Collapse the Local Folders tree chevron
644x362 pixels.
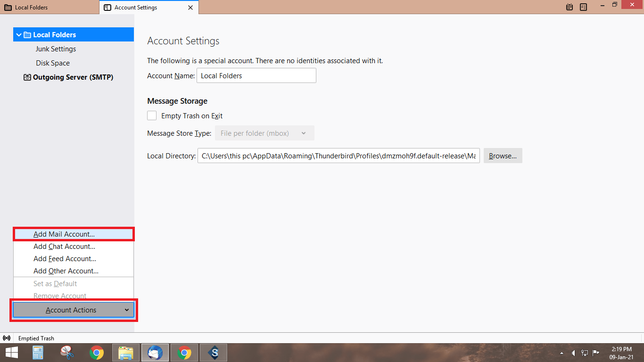(x=19, y=35)
